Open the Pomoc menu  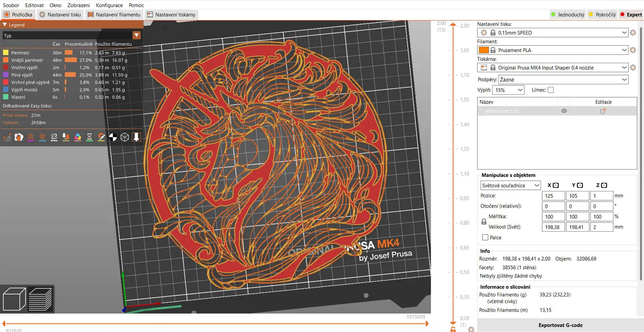point(136,5)
